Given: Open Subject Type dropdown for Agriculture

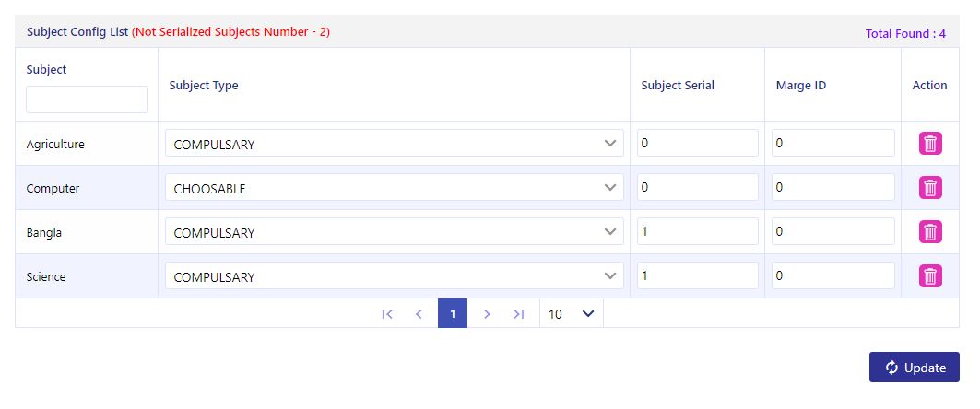Looking at the screenshot, I should pos(395,143).
